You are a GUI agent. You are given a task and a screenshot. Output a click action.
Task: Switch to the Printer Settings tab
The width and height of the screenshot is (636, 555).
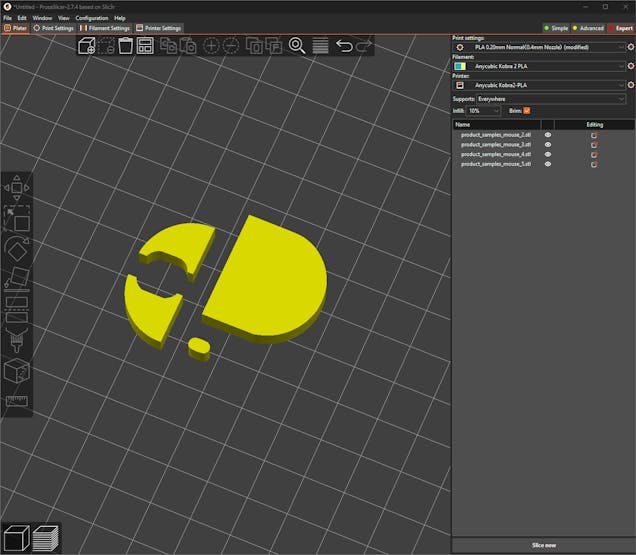click(x=159, y=28)
